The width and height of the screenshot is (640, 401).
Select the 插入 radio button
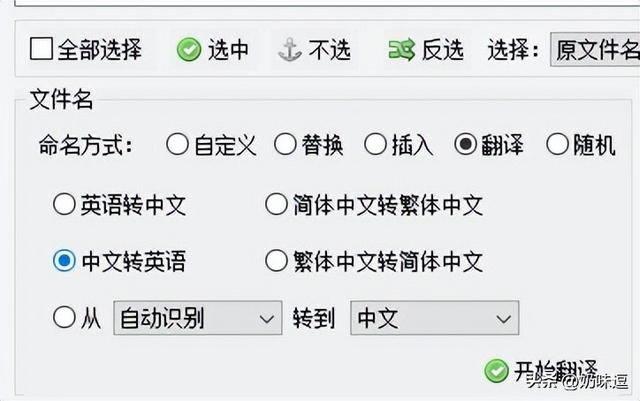375,145
